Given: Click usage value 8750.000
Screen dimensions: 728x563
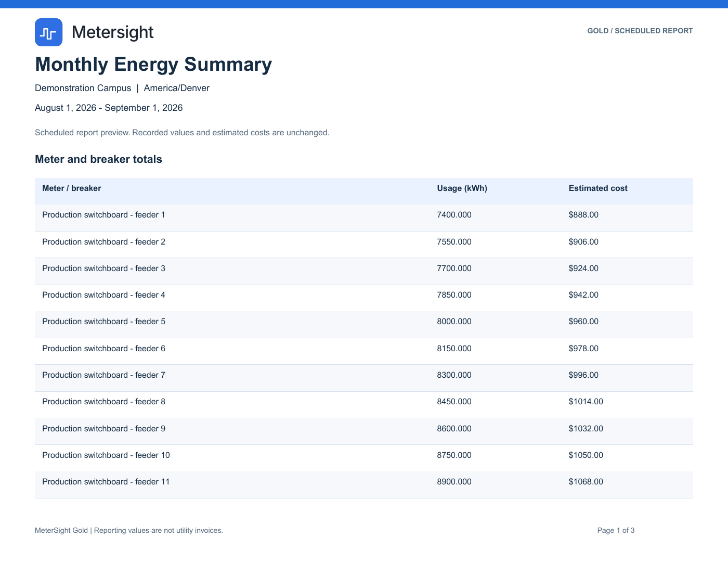Looking at the screenshot, I should coord(454,455).
